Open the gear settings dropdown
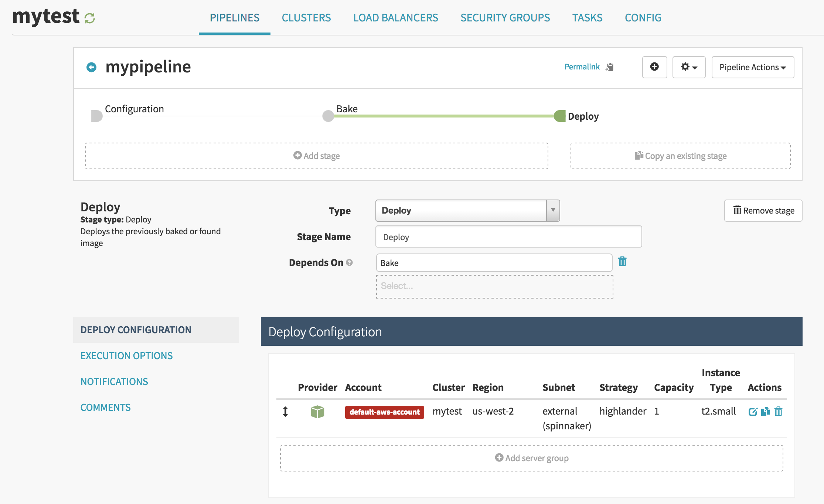Image resolution: width=824 pixels, height=504 pixels. [x=689, y=67]
